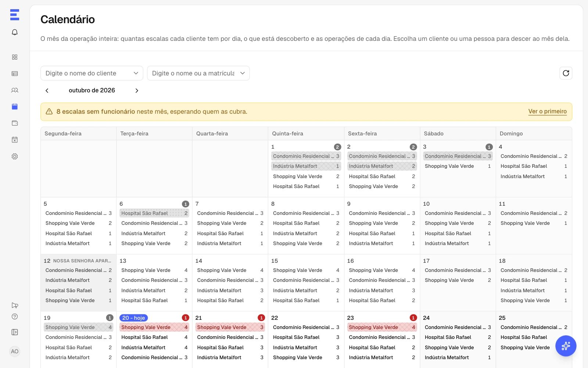The width and height of the screenshot is (588, 368).
Task: Toggle the sidebar panel icon
Action: [x=15, y=332]
